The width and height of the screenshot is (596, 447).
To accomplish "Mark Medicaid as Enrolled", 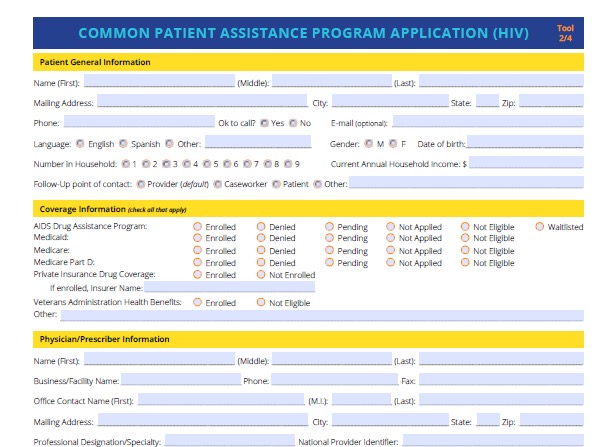I will [197, 238].
